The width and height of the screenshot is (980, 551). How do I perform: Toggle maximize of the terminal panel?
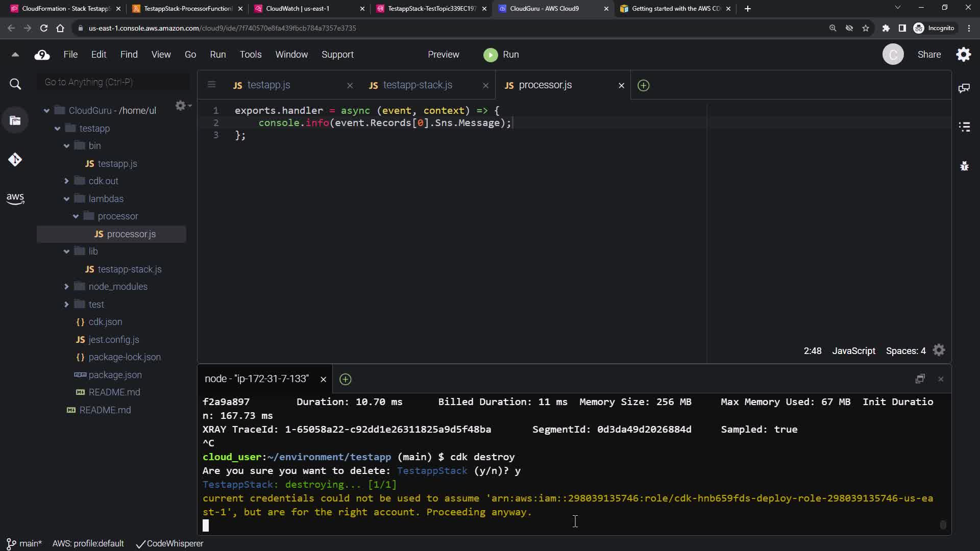click(920, 379)
